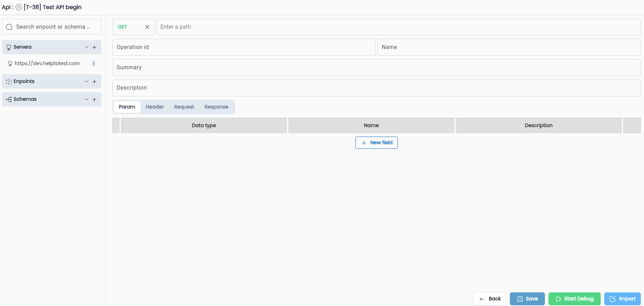This screenshot has height=306, width=644.
Task: Switch to the Response tab
Action: pyautogui.click(x=216, y=107)
